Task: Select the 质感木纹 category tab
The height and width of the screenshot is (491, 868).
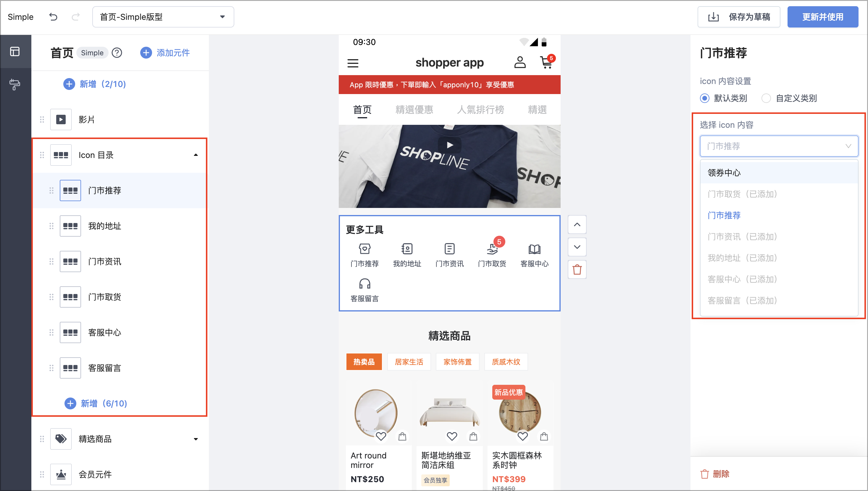Action: point(506,362)
